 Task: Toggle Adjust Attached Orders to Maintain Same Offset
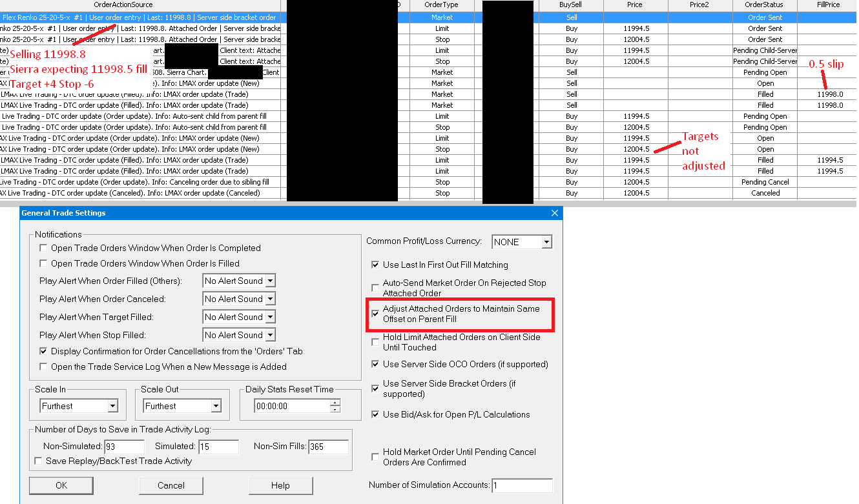[x=375, y=314]
